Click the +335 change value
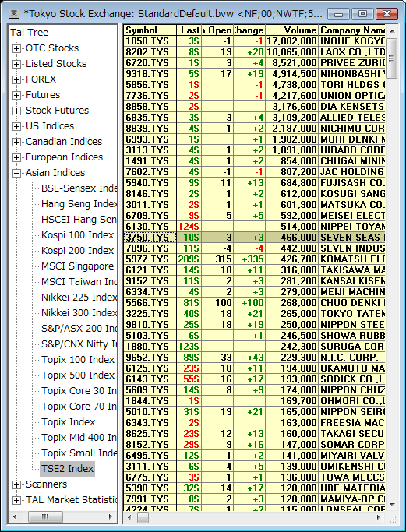The height and width of the screenshot is (532, 406). [x=252, y=259]
